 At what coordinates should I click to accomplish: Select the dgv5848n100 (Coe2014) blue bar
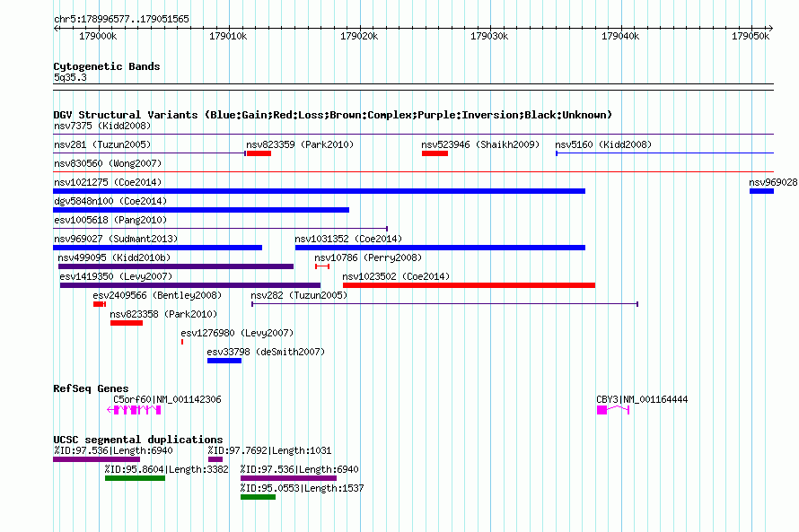[x=201, y=210]
